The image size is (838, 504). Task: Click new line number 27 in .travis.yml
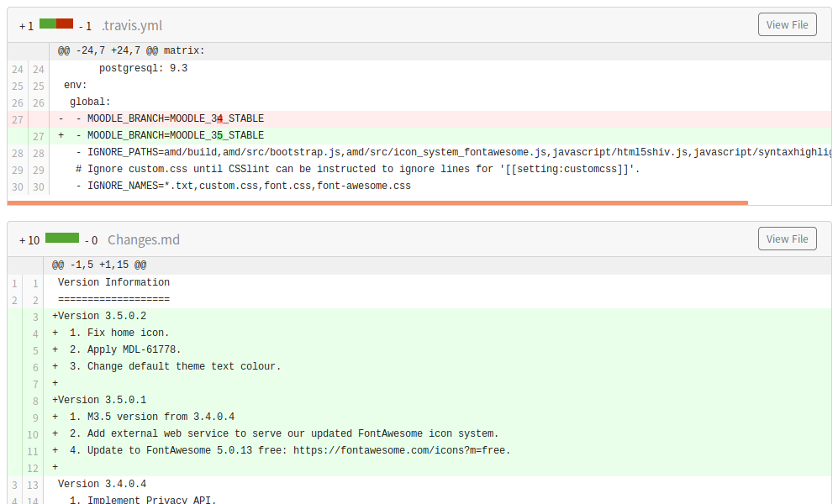click(x=39, y=136)
